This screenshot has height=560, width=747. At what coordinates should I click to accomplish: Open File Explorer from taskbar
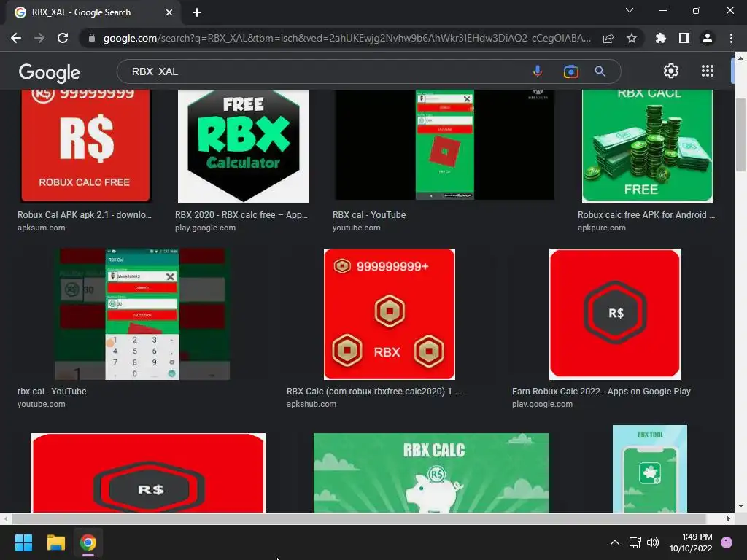(55, 542)
